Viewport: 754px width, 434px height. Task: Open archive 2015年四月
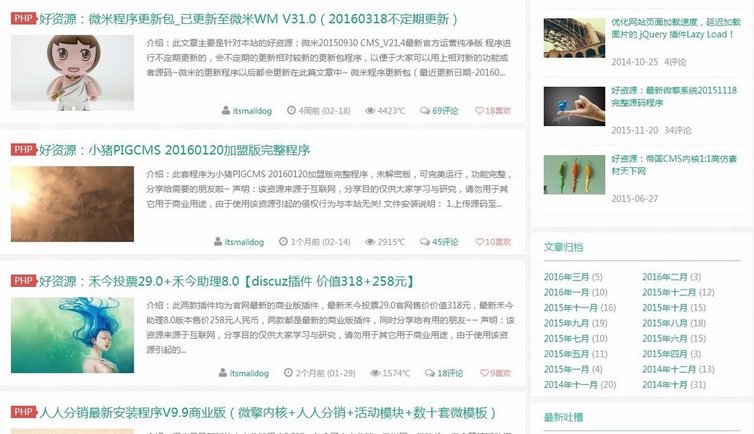pyautogui.click(x=665, y=354)
